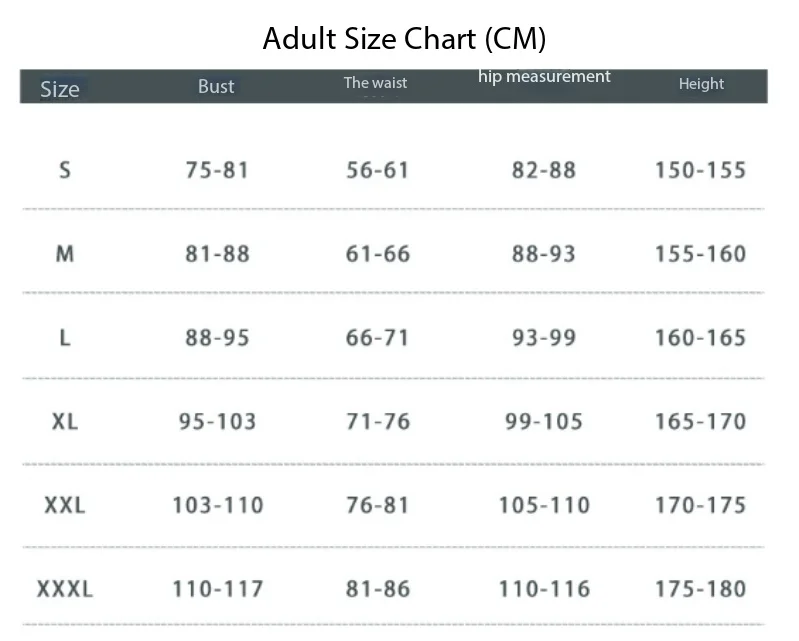Click the hip measurement header

544,77
